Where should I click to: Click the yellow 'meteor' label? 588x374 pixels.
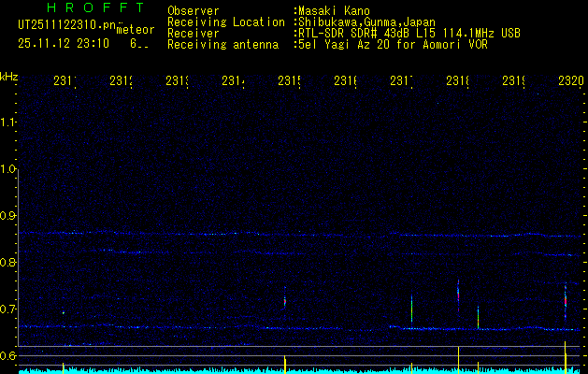[136, 31]
